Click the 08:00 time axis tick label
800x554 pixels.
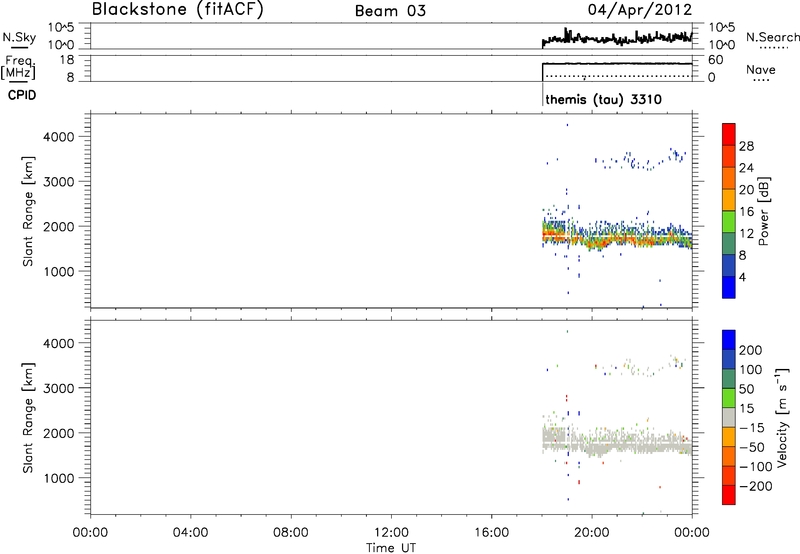[x=290, y=533]
